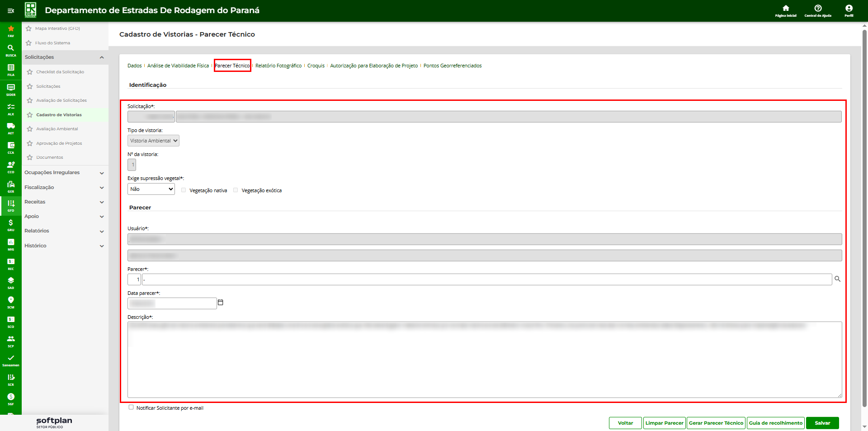The height and width of the screenshot is (431, 868).
Task: Open the Pontos Georreferenciados tab
Action: coord(452,66)
